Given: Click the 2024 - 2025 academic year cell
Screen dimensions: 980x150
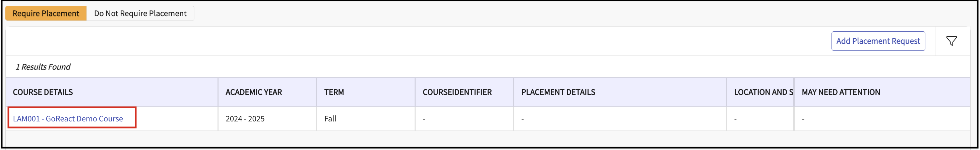Looking at the screenshot, I should coord(245,119).
